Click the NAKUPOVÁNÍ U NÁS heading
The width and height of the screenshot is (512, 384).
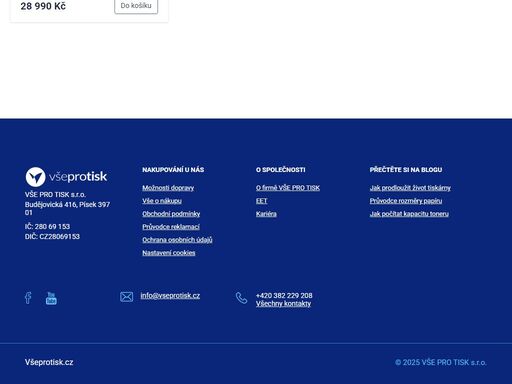point(173,170)
